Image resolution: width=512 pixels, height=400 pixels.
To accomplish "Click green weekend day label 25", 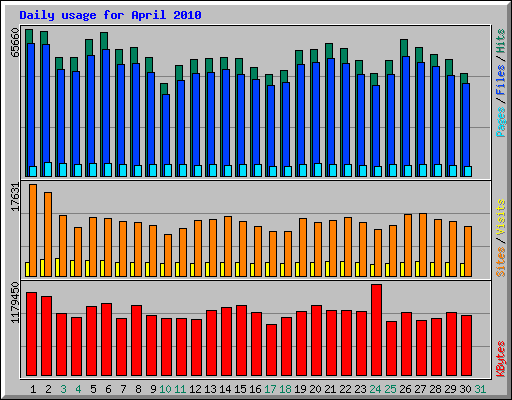I will click(x=390, y=389).
